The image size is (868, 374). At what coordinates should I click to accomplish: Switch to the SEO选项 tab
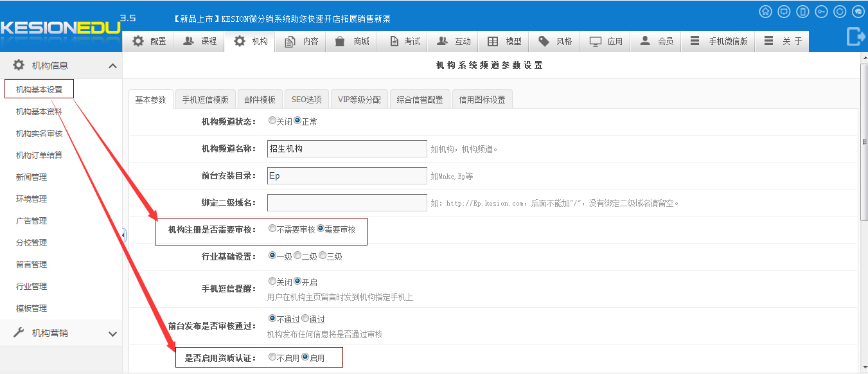pos(306,100)
